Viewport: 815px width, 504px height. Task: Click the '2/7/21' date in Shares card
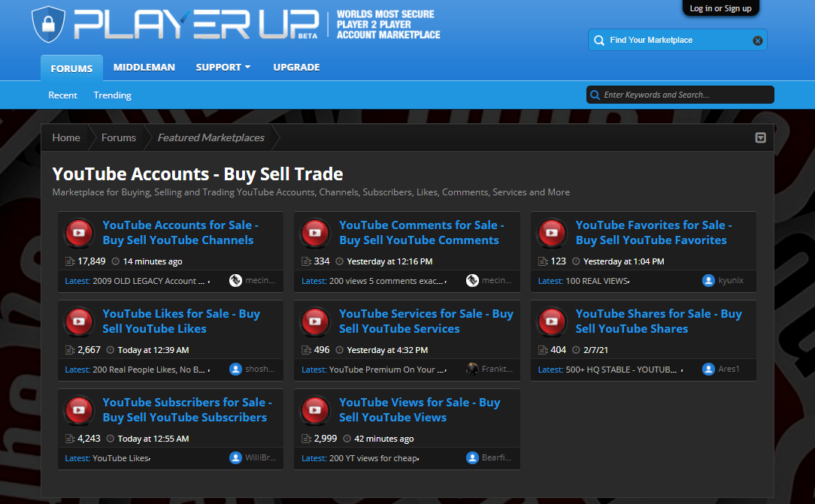[x=595, y=350]
